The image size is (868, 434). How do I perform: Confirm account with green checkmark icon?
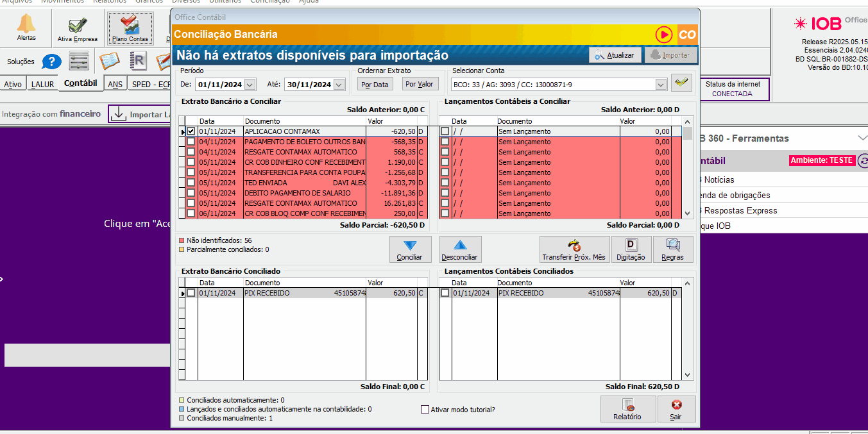coord(681,83)
